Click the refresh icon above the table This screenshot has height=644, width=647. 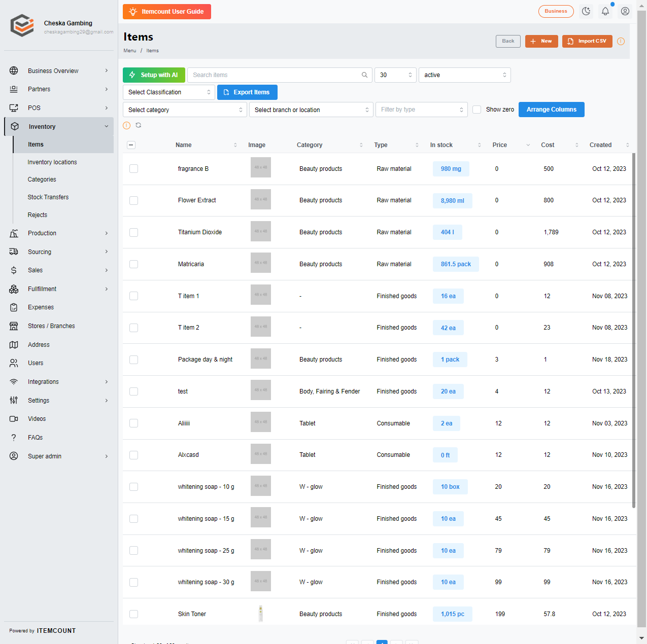[138, 125]
